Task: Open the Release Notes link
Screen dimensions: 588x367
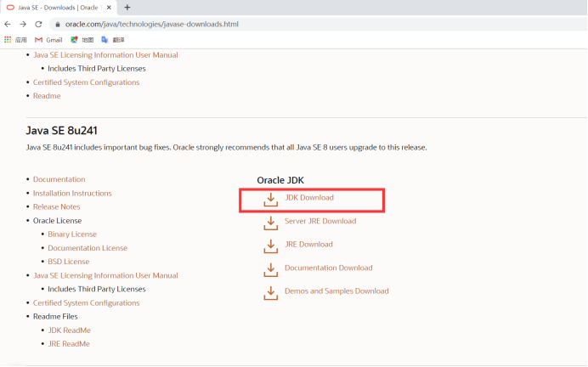Action: [x=56, y=206]
